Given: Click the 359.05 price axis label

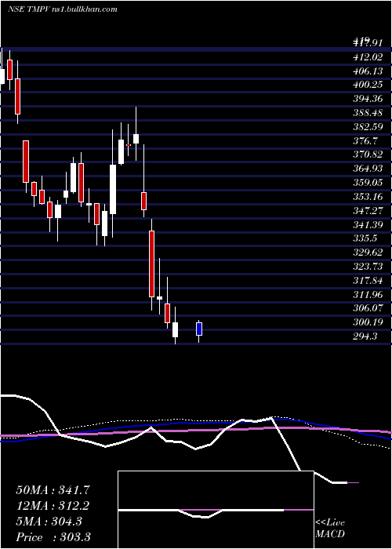Looking at the screenshot, I should coord(368,183).
